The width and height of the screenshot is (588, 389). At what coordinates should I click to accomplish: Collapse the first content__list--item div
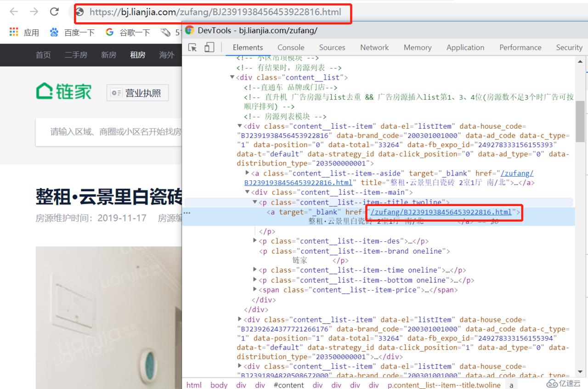click(240, 126)
